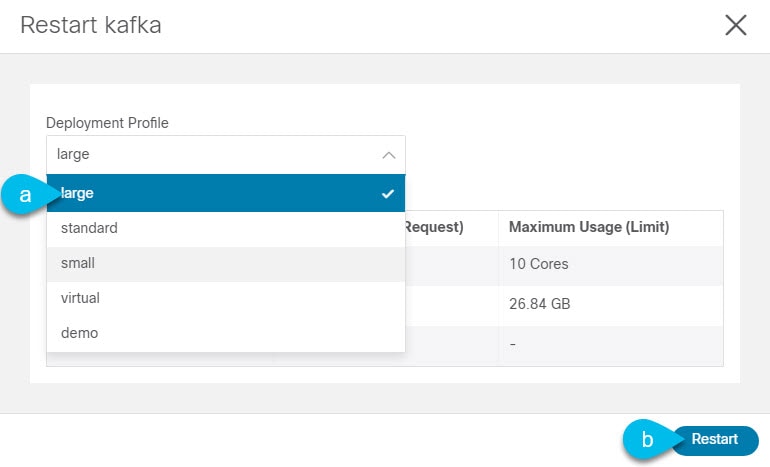The image size is (770, 467).
Task: Close the Restart kafka dialog
Action: (736, 25)
